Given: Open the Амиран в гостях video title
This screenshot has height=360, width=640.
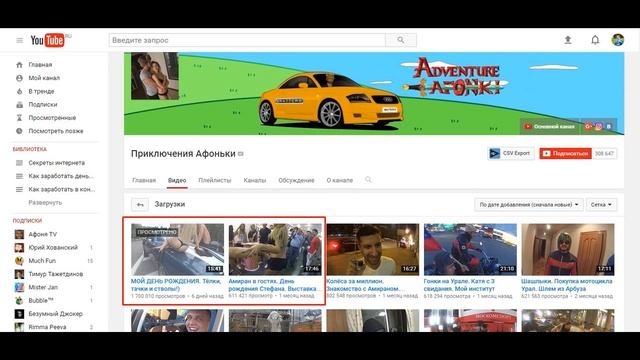Looking at the screenshot, I should click(273, 285).
